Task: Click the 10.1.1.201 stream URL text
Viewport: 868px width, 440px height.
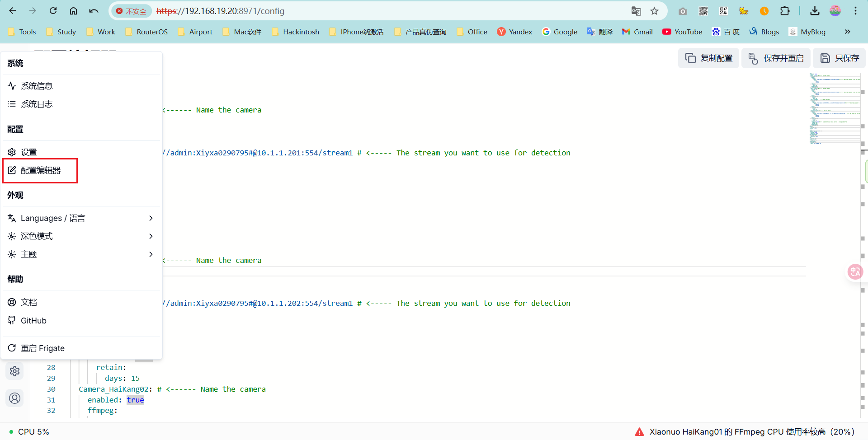Action: coord(257,153)
